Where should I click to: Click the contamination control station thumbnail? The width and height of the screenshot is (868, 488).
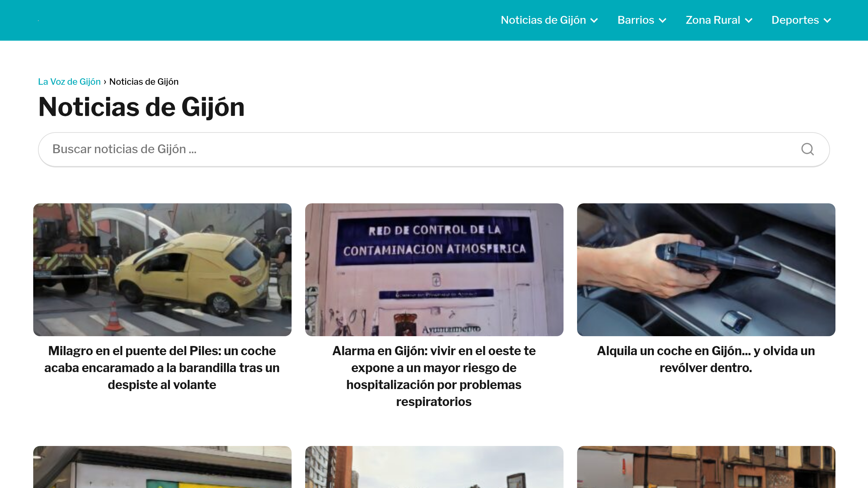(x=434, y=269)
